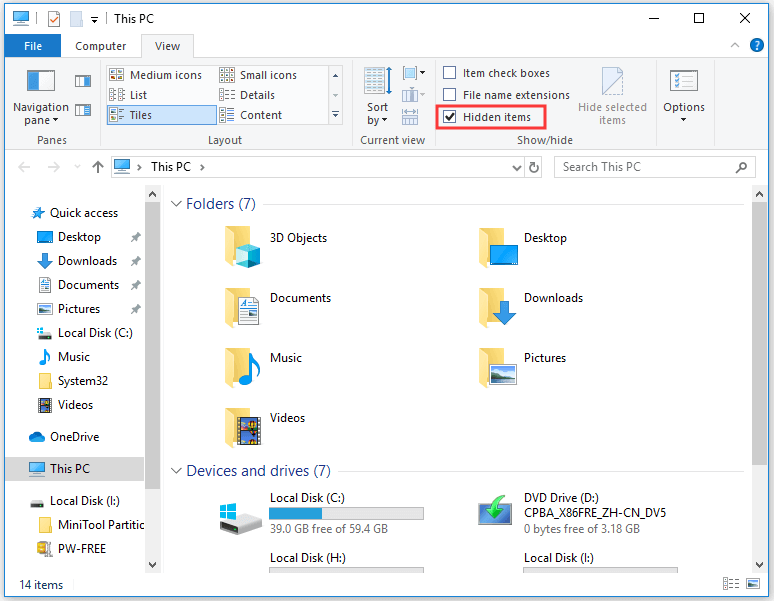The image size is (774, 601).
Task: Click the Search This PC field
Action: point(645,167)
